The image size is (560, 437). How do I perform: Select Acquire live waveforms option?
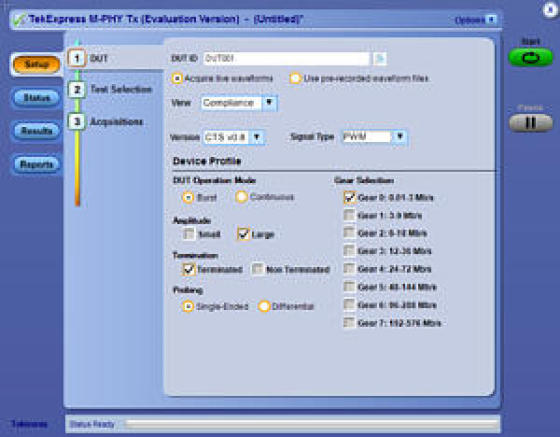(177, 79)
